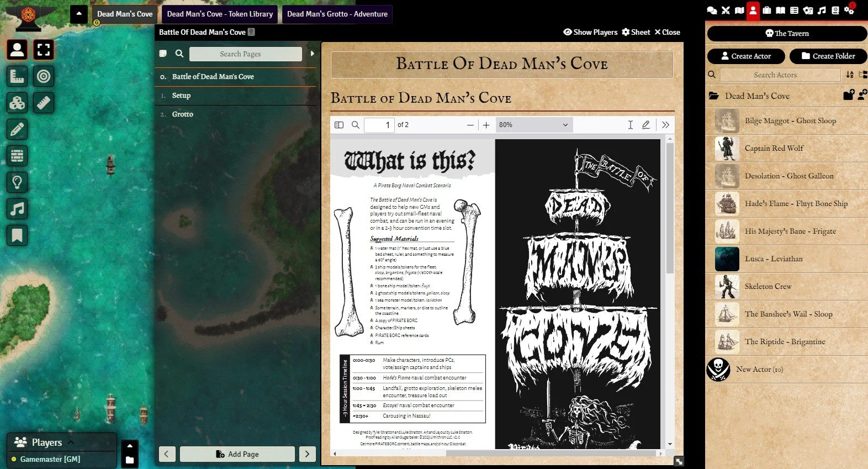Screen dimensions: 868x469
Task: Open the Ambient Sound music note tool
Action: (x=17, y=209)
